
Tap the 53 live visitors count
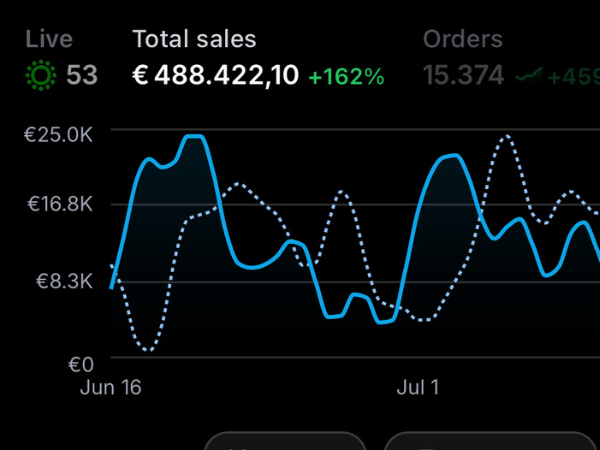click(x=82, y=75)
